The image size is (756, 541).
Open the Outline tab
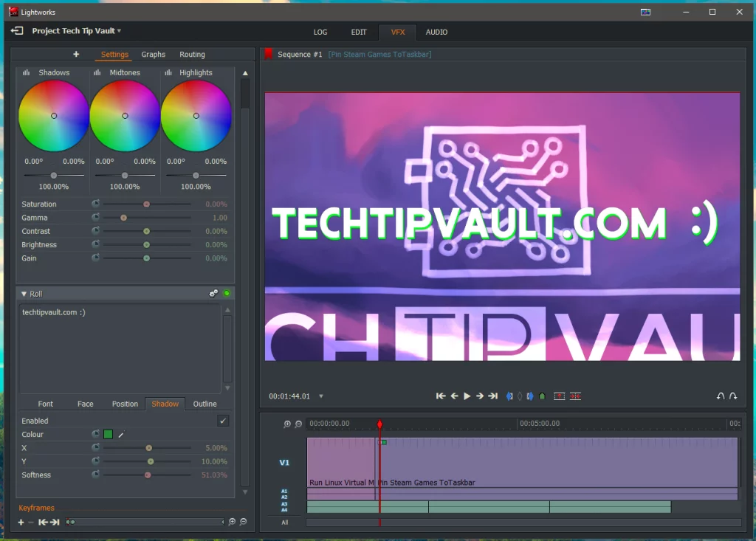[205, 404]
